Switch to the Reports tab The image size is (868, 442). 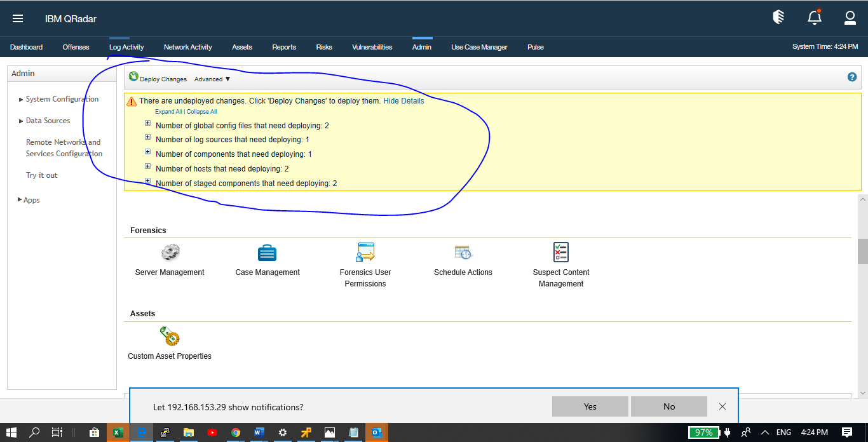click(284, 47)
